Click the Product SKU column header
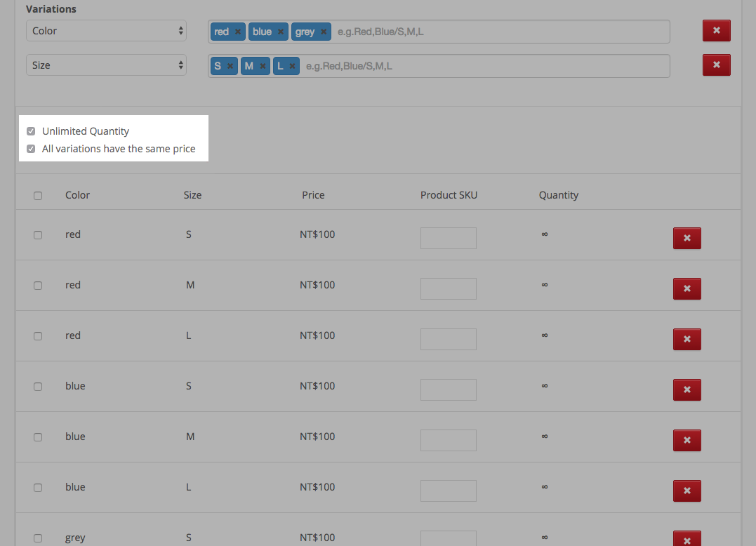This screenshot has height=546, width=756. pos(449,195)
